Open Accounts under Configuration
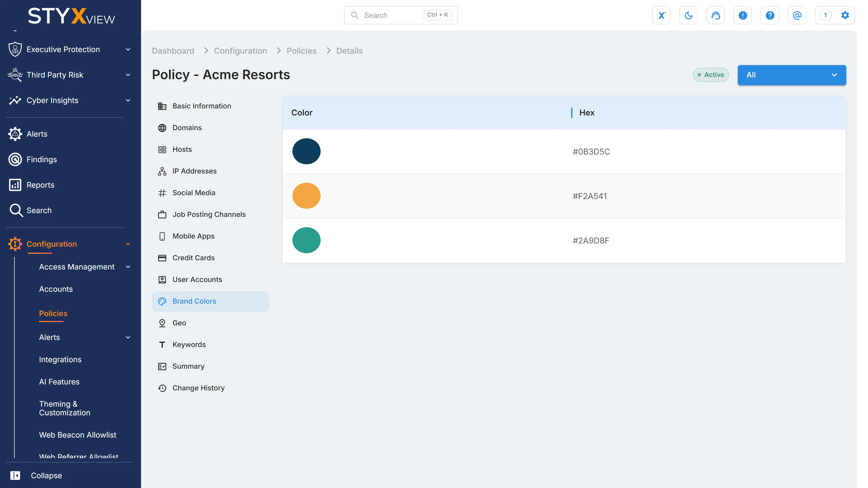 point(56,289)
